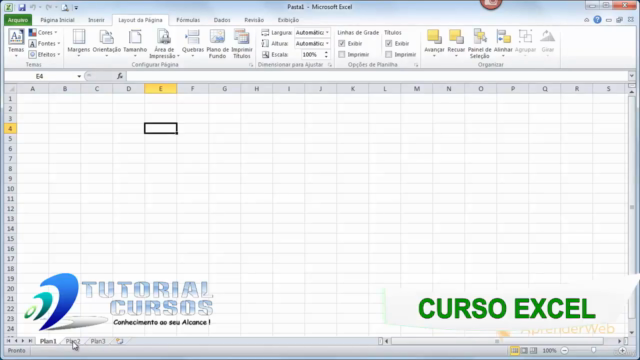Click the Girar rotate button

coord(547,42)
